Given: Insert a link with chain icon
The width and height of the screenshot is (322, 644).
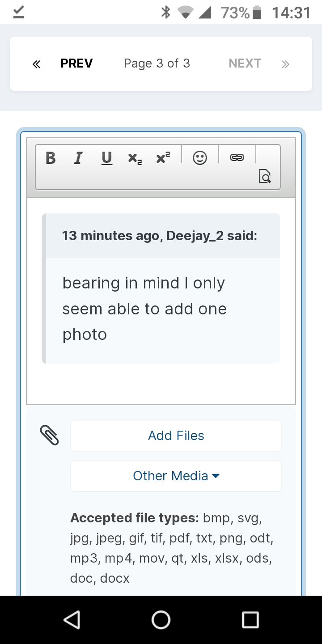Looking at the screenshot, I should [237, 157].
